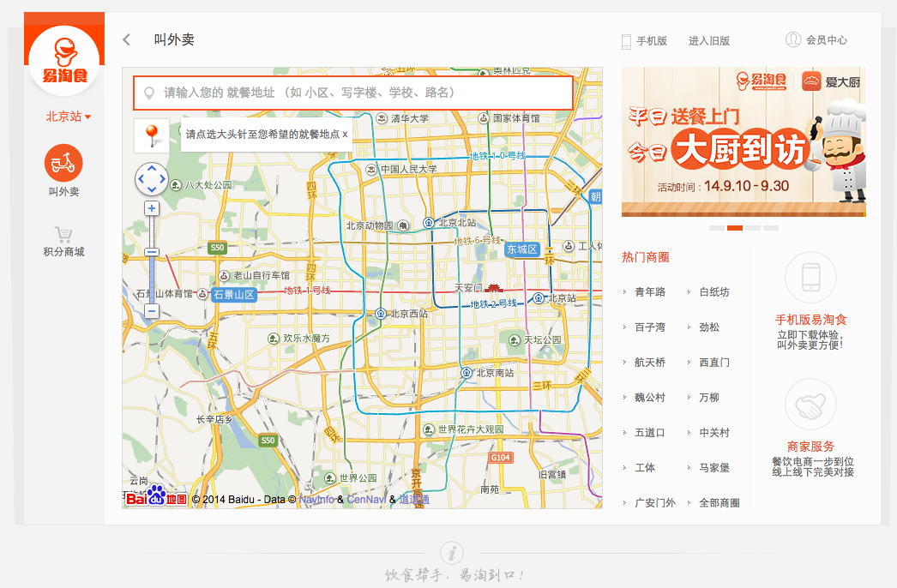Click the 清华大学 marker on map
Screen dimensions: 897x588
coord(382,118)
